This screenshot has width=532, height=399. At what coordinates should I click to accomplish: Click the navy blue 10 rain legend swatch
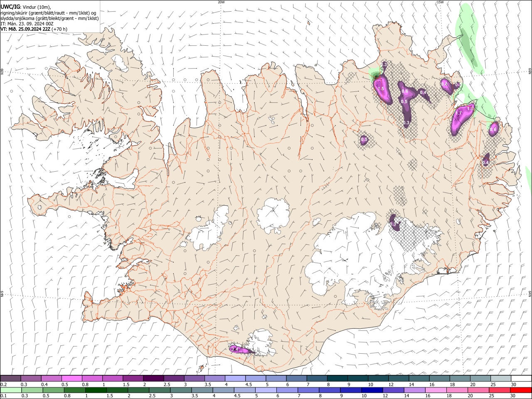point(372,390)
